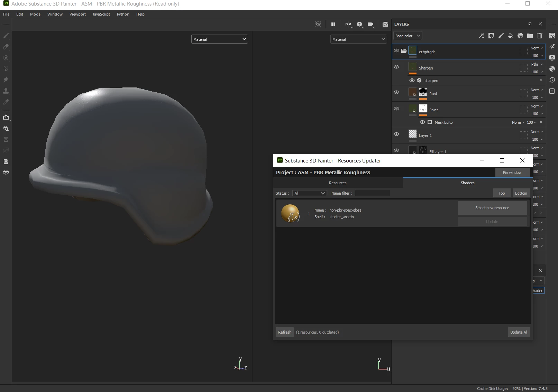558x392 pixels.
Task: Toggle visibility of the Rust layer
Action: tap(396, 92)
